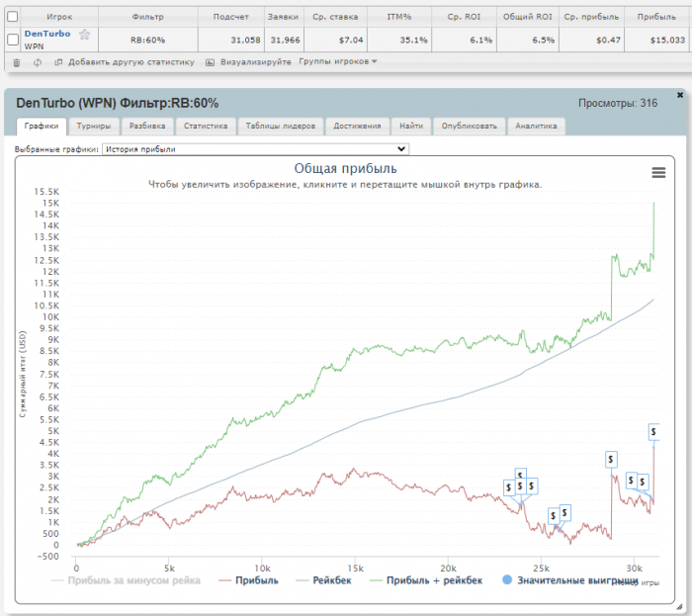
Task: Open the chart hamburger menu
Action: 658,172
